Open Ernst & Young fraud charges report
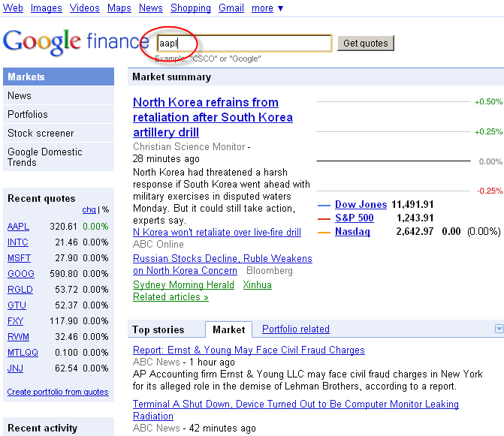 tap(249, 350)
